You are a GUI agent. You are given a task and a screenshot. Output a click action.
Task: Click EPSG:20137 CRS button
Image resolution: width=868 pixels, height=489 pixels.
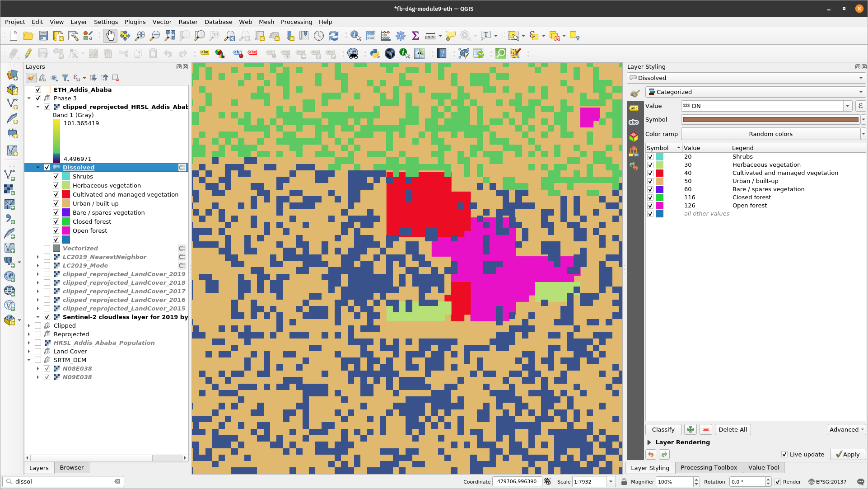click(x=827, y=482)
